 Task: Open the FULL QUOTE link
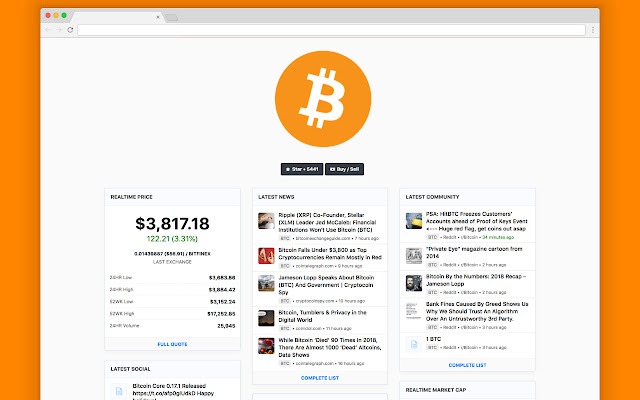172,344
